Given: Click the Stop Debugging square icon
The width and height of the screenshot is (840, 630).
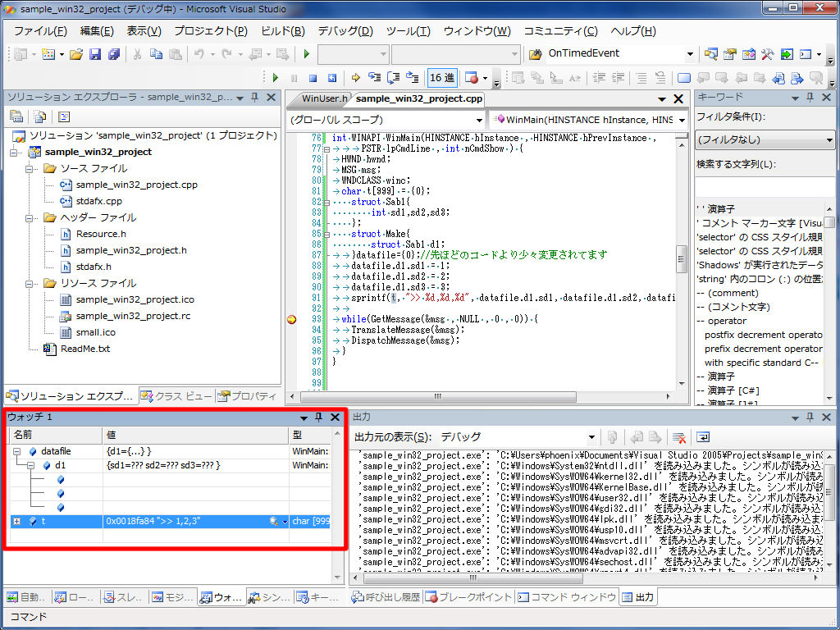Looking at the screenshot, I should pos(313,78).
